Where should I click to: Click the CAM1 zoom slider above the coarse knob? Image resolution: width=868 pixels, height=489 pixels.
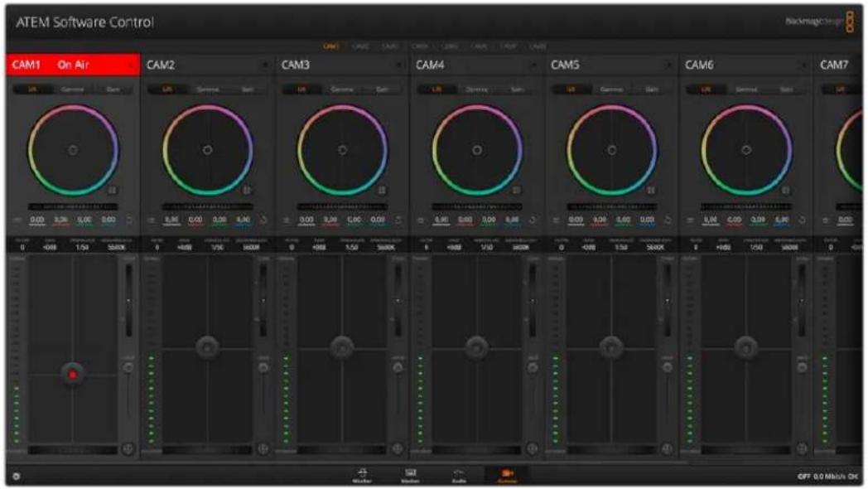tap(128, 301)
